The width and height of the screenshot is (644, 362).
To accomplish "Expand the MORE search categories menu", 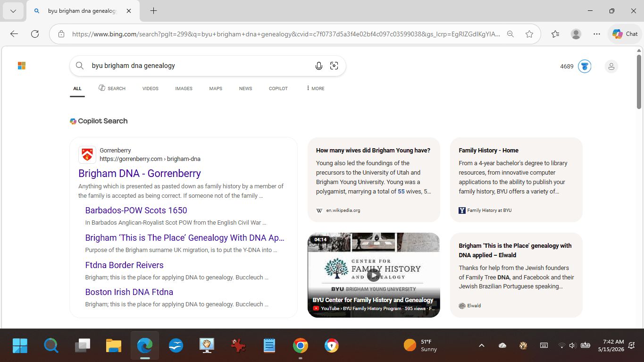I will [315, 88].
